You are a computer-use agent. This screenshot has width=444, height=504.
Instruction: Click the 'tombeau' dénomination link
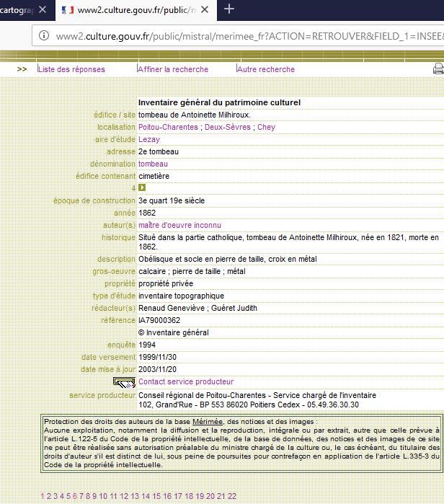pos(153,164)
